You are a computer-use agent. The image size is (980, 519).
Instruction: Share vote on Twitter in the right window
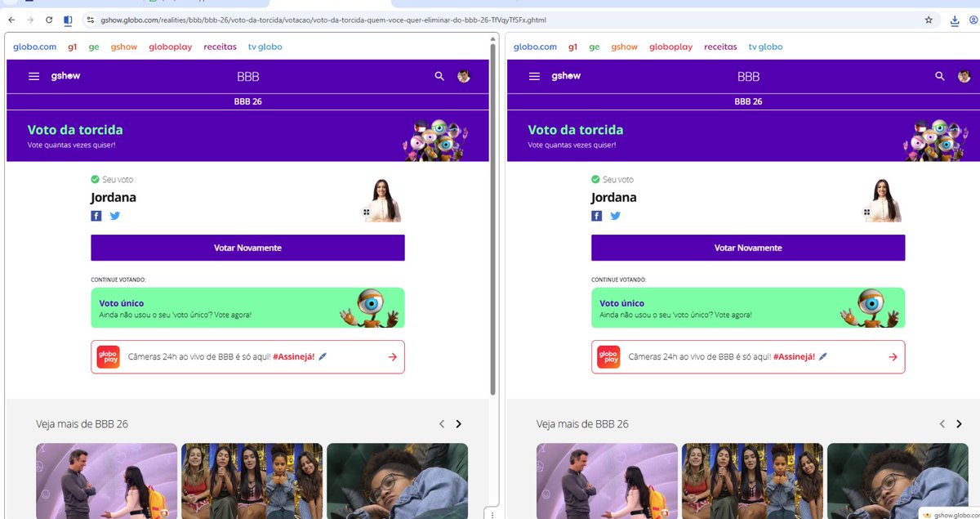click(x=616, y=216)
